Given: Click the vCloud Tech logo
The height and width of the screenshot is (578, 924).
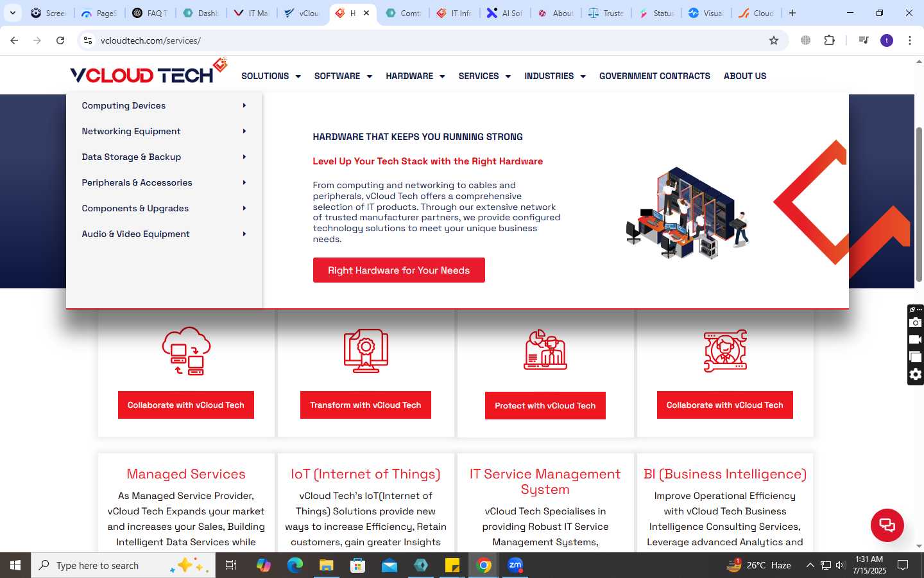Looking at the screenshot, I should 148,72.
